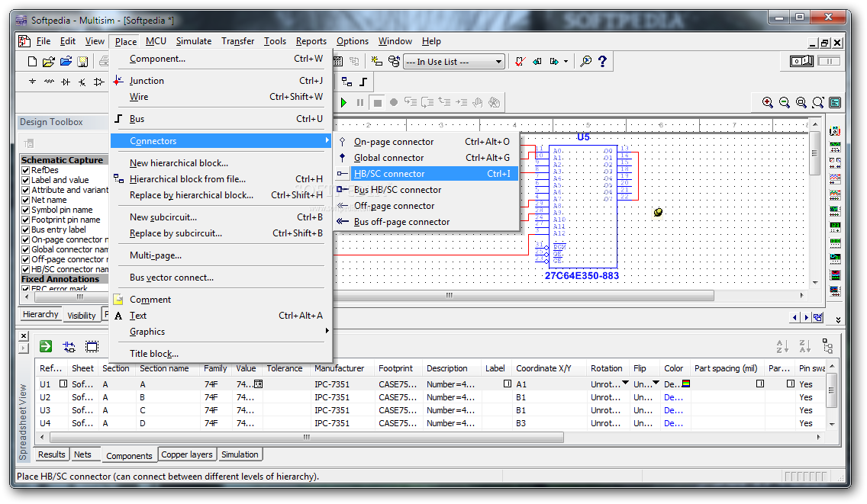Open the Find examples magnifier icon

point(585,61)
